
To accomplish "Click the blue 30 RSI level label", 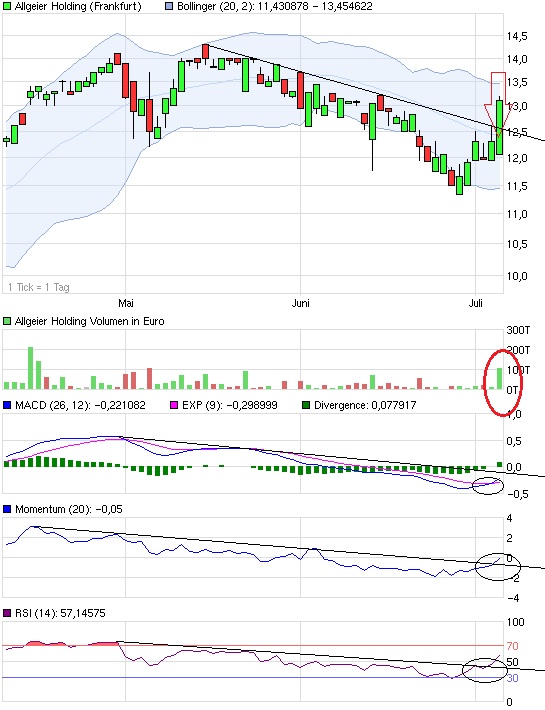I will coord(512,678).
